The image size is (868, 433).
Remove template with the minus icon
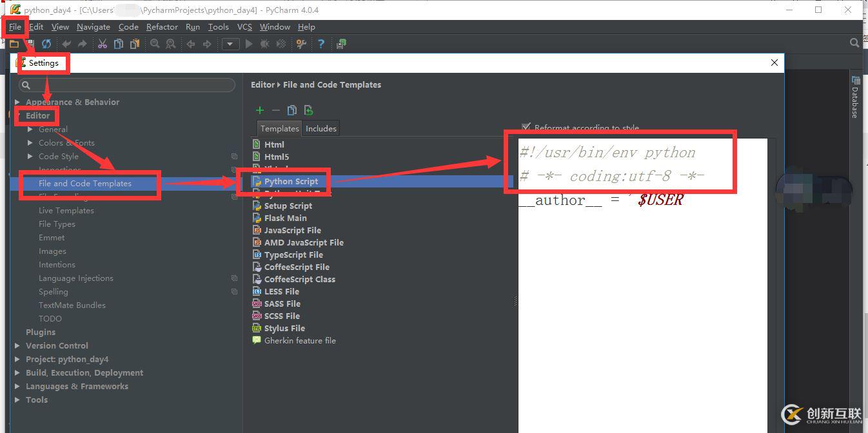[276, 110]
